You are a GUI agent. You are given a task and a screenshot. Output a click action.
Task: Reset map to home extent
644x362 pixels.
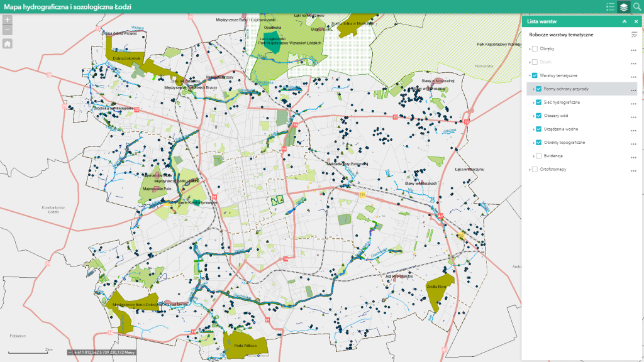coord(8,44)
